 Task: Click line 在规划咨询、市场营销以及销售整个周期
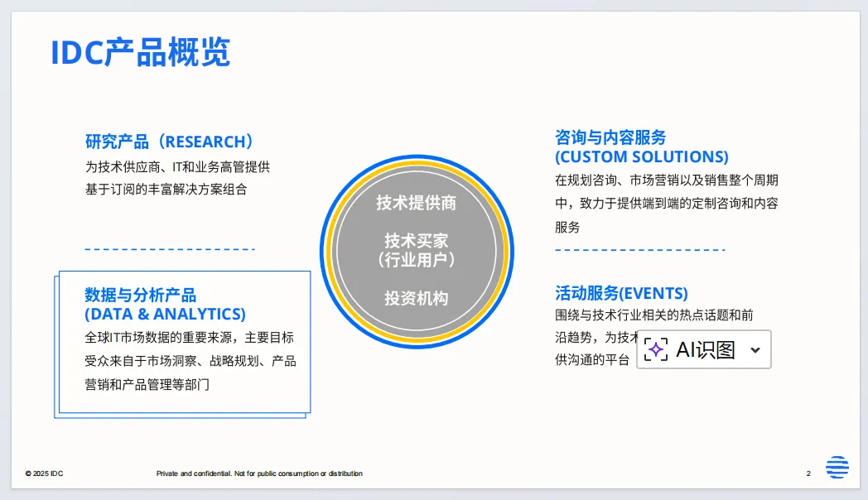667,180
